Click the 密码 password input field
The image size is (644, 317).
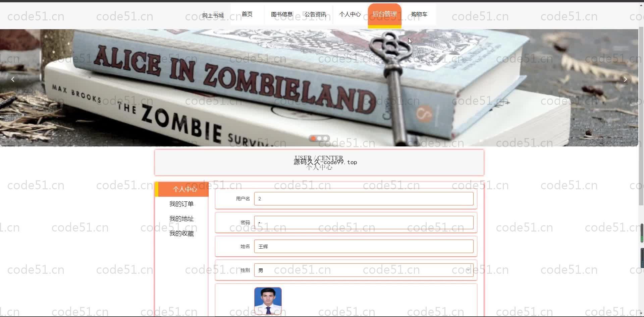(364, 223)
